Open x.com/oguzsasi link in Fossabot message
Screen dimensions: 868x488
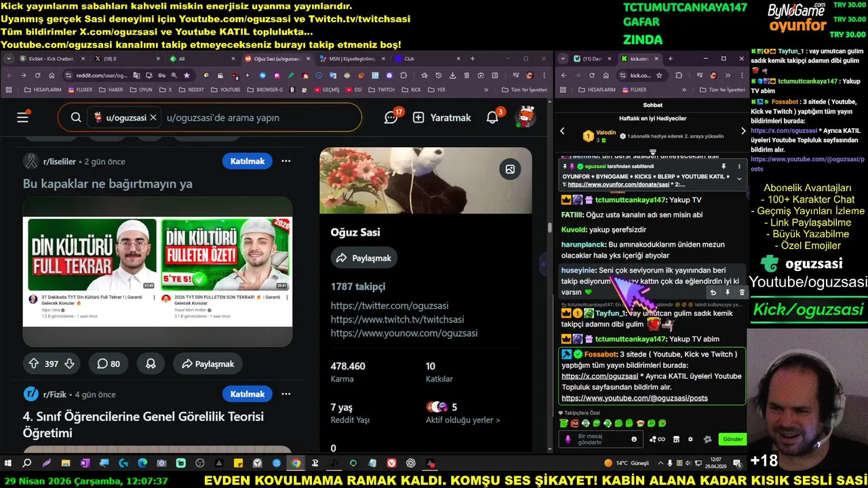click(x=599, y=376)
